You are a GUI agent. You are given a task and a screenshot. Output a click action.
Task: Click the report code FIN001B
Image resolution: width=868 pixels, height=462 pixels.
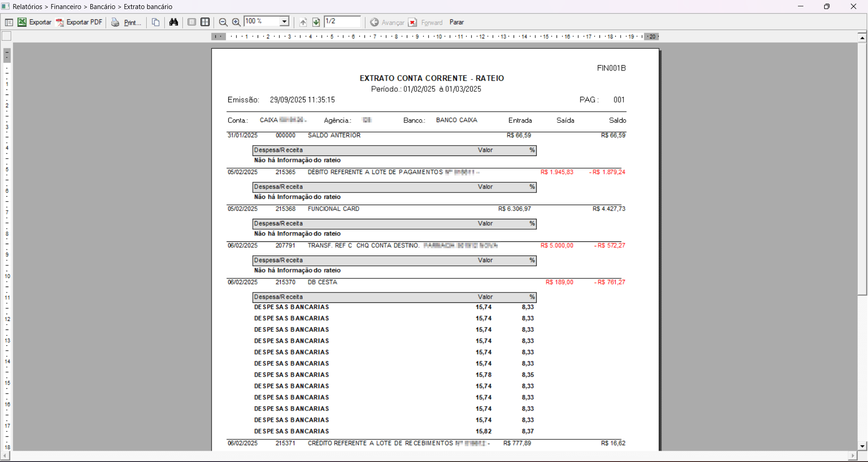click(x=611, y=68)
